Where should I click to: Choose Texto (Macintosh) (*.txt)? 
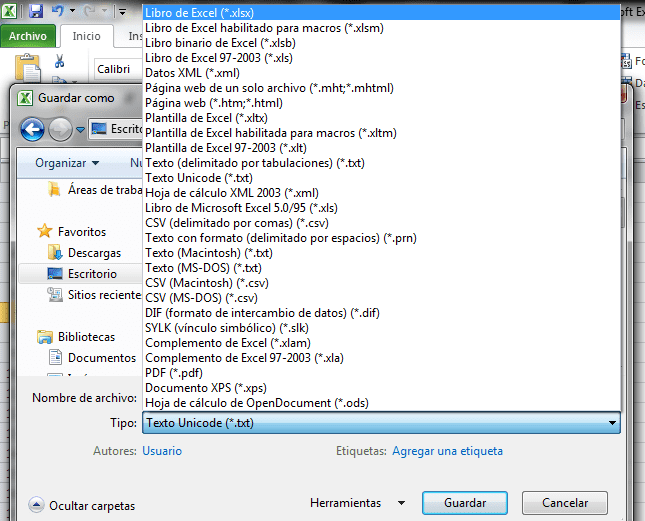pos(381,253)
